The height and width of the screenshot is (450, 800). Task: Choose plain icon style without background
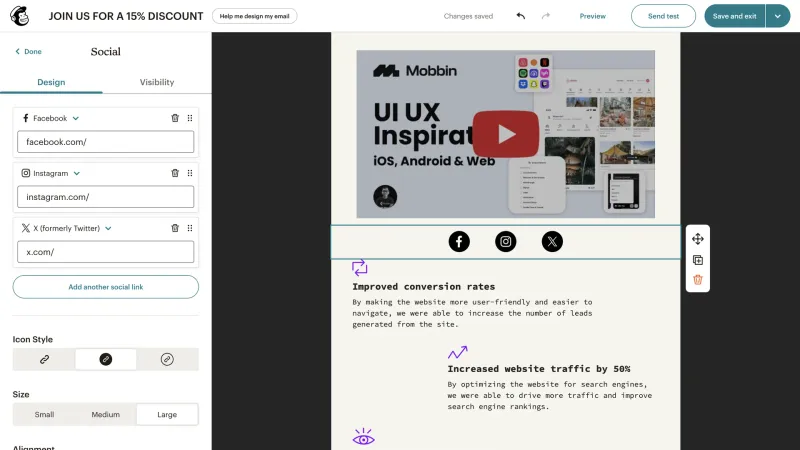(x=44, y=359)
